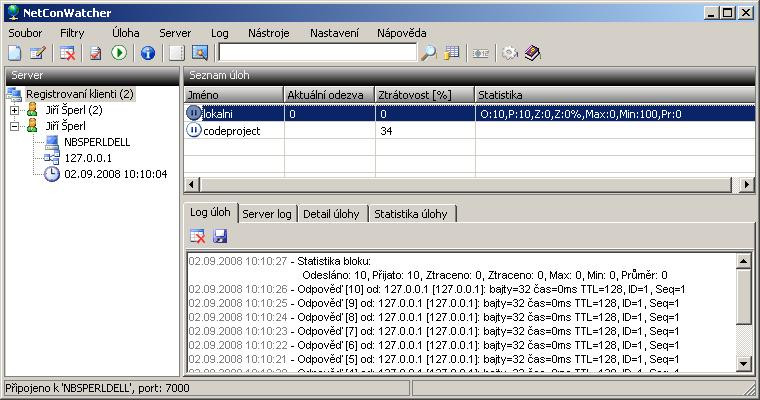Click the magnifying glass search icon
760x400 pixels.
428,53
